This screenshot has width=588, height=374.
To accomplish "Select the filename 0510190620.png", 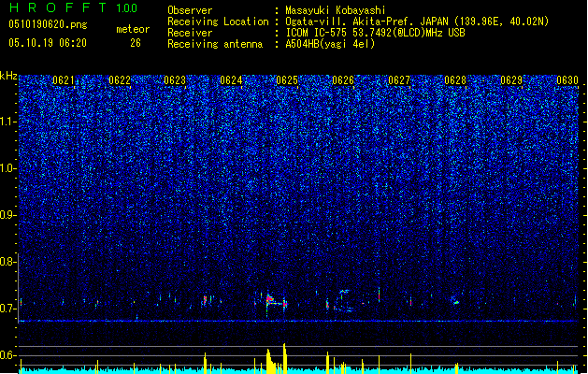I will click(48, 24).
